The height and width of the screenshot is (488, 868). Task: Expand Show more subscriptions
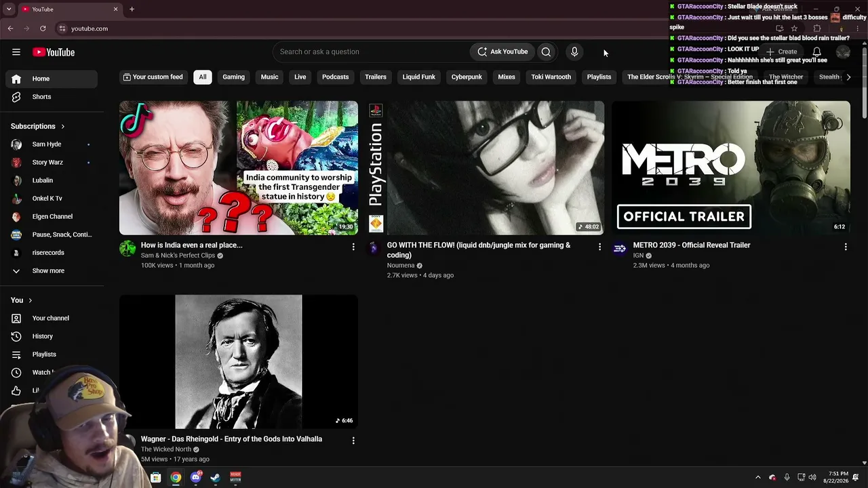(x=52, y=271)
